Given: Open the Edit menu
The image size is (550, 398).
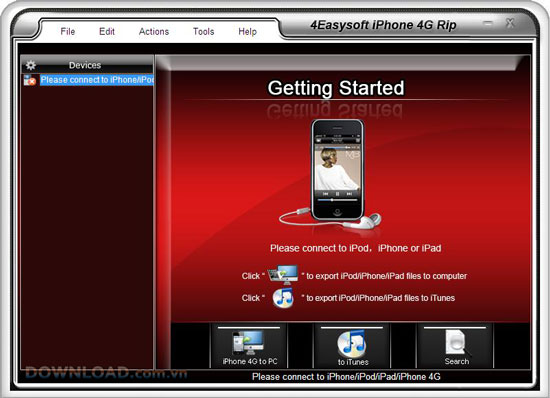Looking at the screenshot, I should [107, 32].
